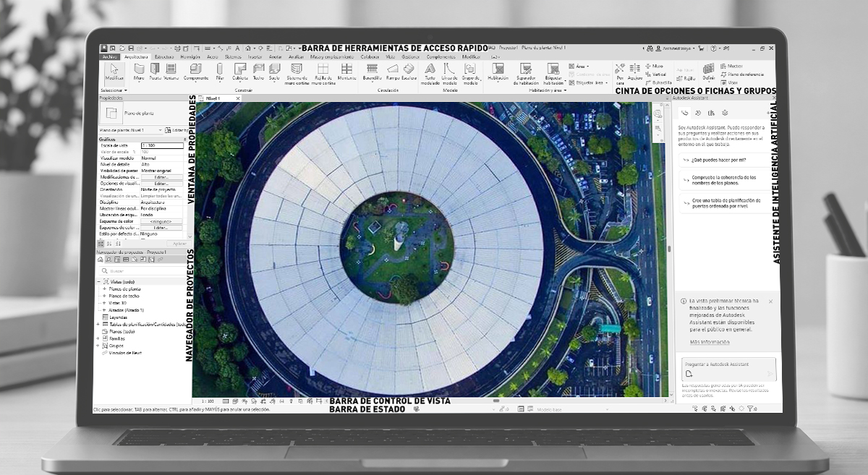Click the Preguntar a Autodesk Assistant input

pos(729,368)
